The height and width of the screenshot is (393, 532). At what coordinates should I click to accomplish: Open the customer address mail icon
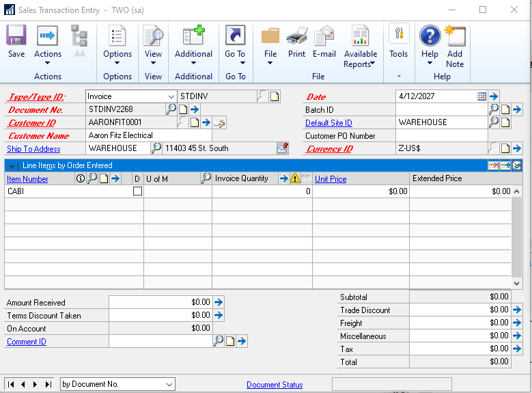click(x=282, y=148)
